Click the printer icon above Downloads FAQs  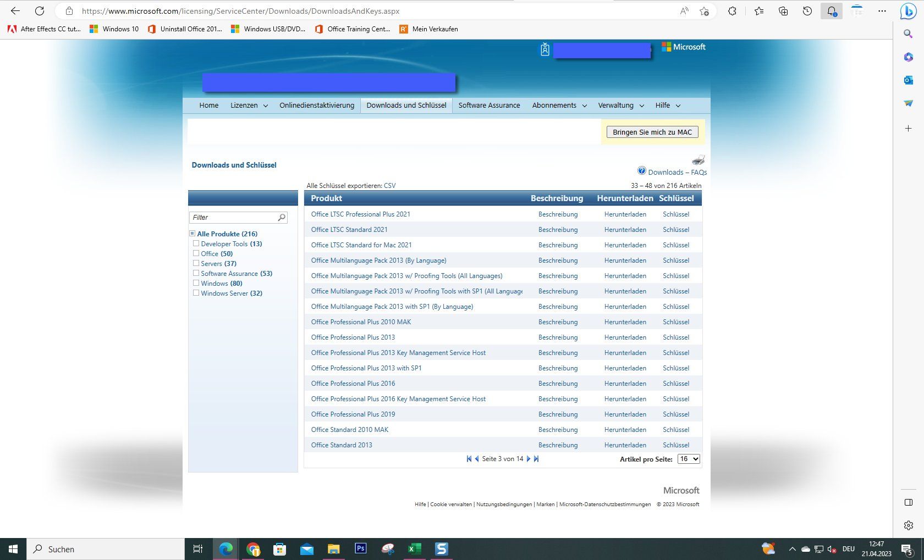[x=698, y=160]
